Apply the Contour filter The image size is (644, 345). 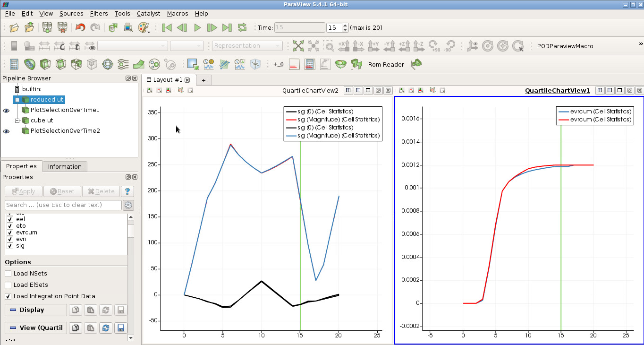point(29,64)
